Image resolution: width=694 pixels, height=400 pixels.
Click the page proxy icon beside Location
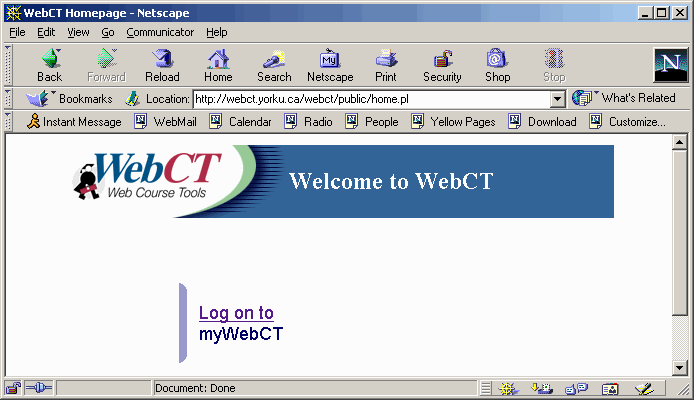132,99
